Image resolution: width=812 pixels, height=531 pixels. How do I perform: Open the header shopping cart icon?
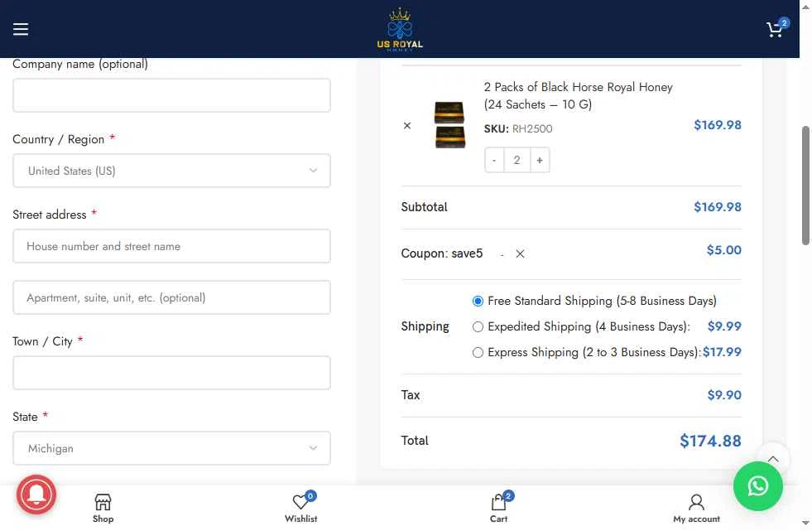tap(777, 28)
